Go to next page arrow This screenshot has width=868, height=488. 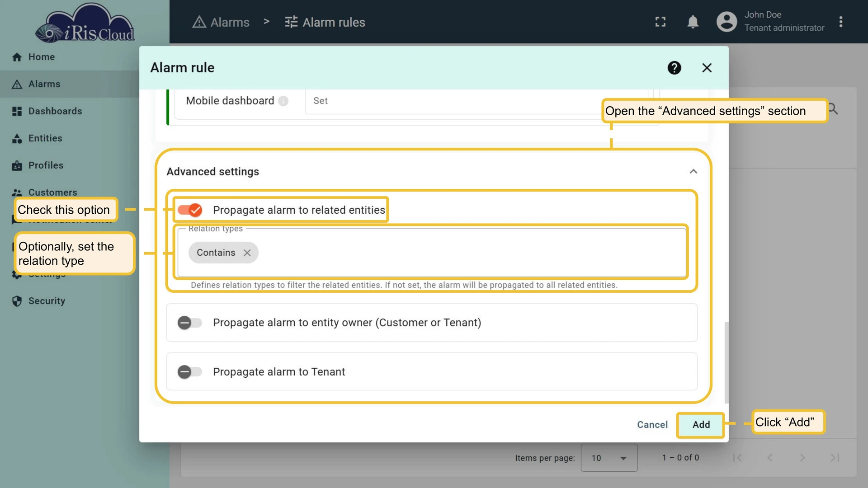pos(802,458)
